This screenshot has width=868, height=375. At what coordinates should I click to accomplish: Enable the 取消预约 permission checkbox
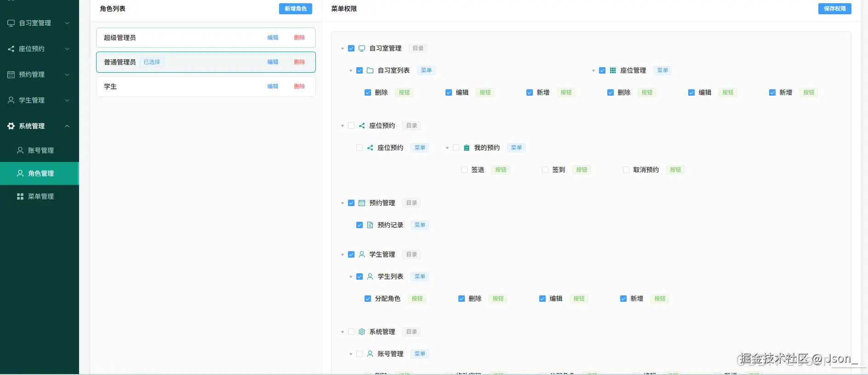coord(626,170)
